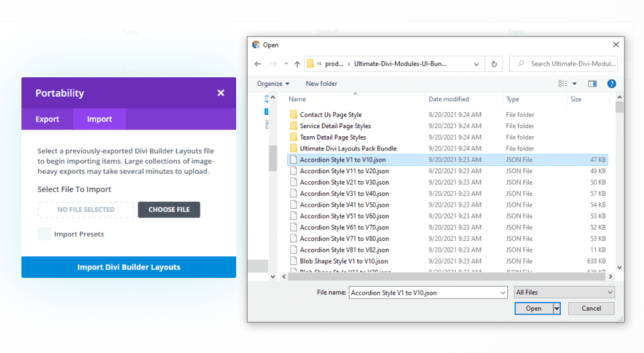The image size is (644, 353).
Task: Open the All Files type filter
Action: coord(564,292)
